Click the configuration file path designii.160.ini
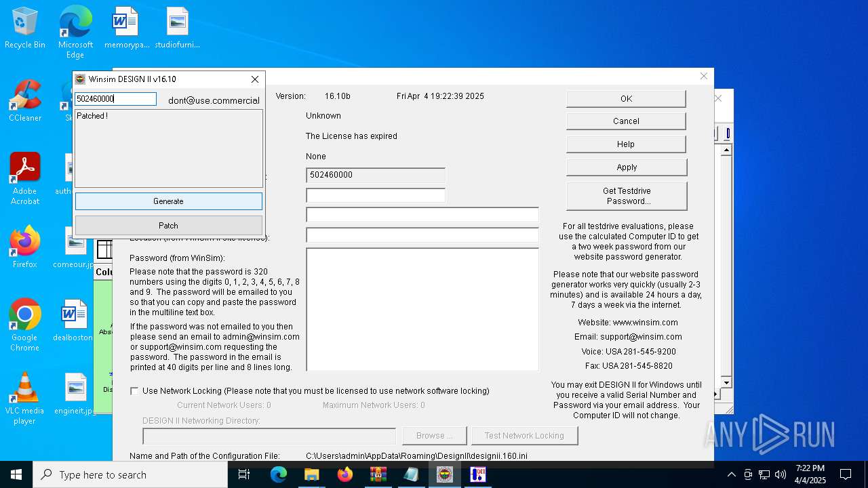 (416, 456)
